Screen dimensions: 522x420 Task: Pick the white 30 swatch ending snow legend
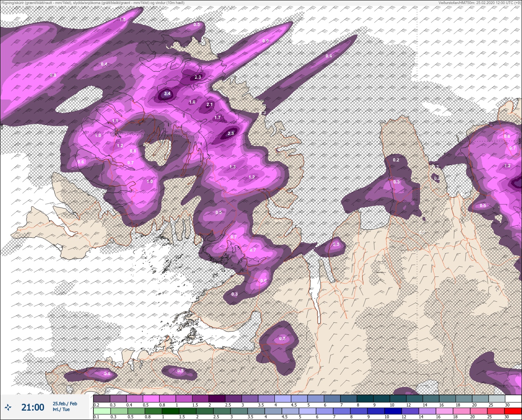coord(513,398)
